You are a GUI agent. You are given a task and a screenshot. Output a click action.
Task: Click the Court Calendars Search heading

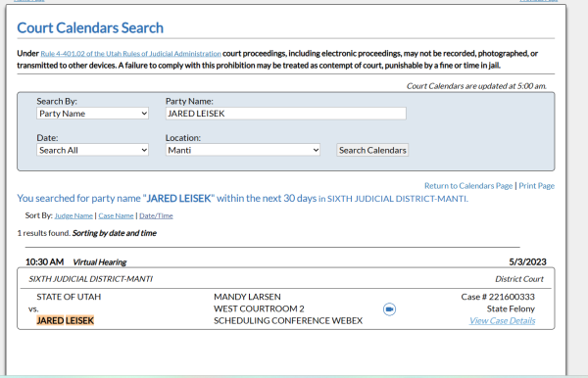point(90,28)
